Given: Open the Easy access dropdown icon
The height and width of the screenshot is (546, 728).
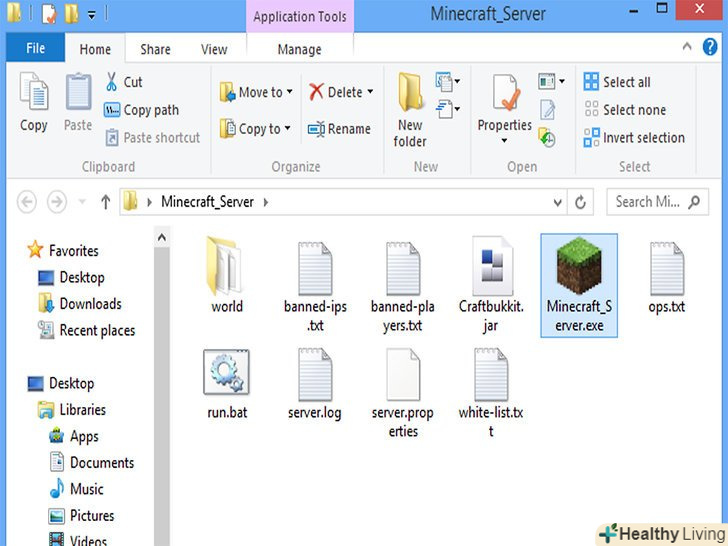Looking at the screenshot, I should click(448, 109).
